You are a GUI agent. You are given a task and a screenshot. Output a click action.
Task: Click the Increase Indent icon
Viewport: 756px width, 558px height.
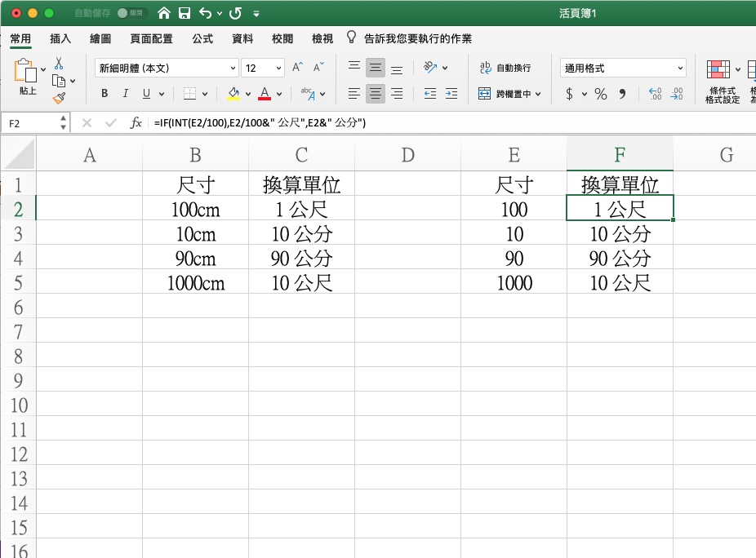(x=451, y=94)
